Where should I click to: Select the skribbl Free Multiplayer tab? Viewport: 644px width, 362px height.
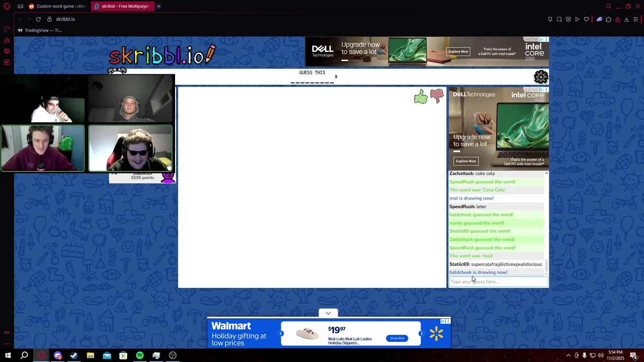click(x=122, y=6)
